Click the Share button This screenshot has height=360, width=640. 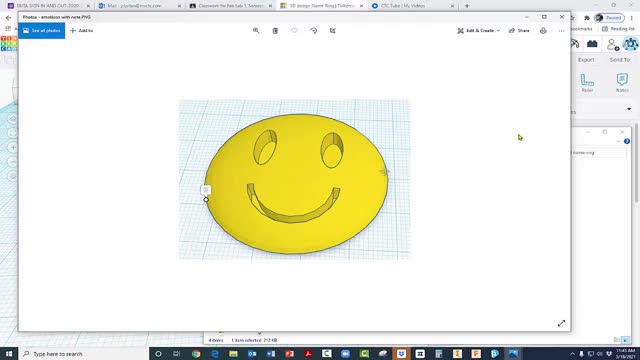[519, 31]
